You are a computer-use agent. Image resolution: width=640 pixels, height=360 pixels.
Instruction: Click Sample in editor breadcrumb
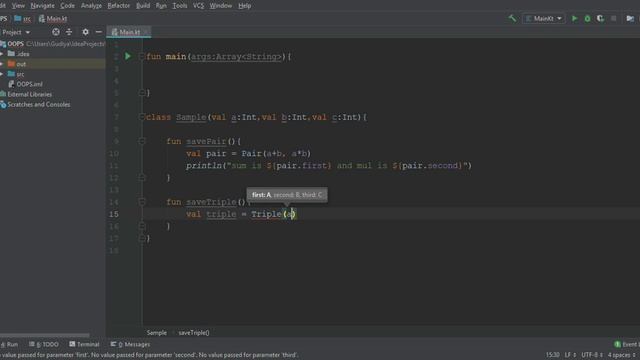[x=156, y=333]
